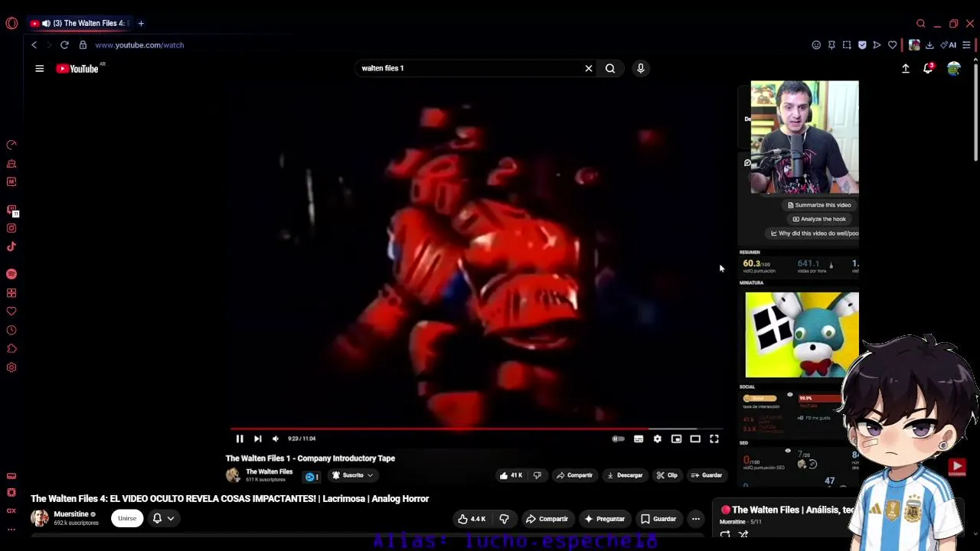Save Walten Files 4 using Guardar
Image resolution: width=980 pixels, height=551 pixels.
[x=658, y=519]
